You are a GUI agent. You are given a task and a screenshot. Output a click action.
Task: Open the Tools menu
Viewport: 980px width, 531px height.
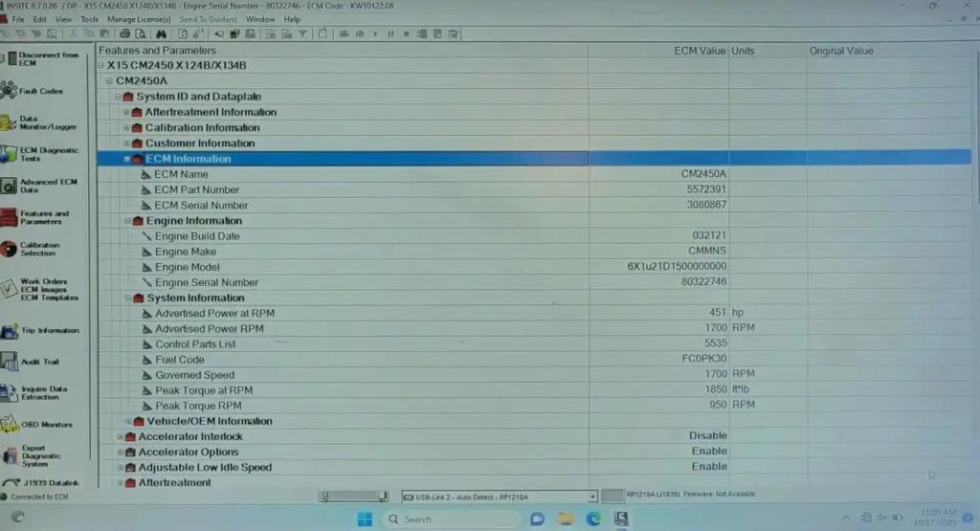89,19
